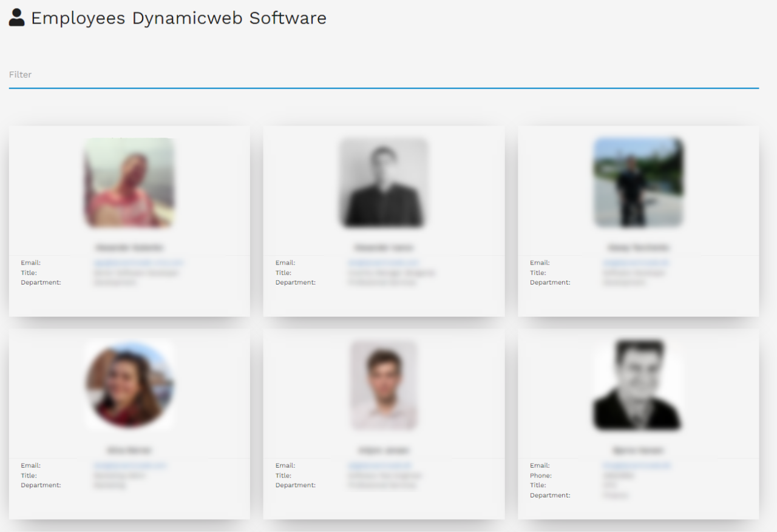Click into the Filter input field
Viewport: 777px width, 532px height.
(384, 75)
